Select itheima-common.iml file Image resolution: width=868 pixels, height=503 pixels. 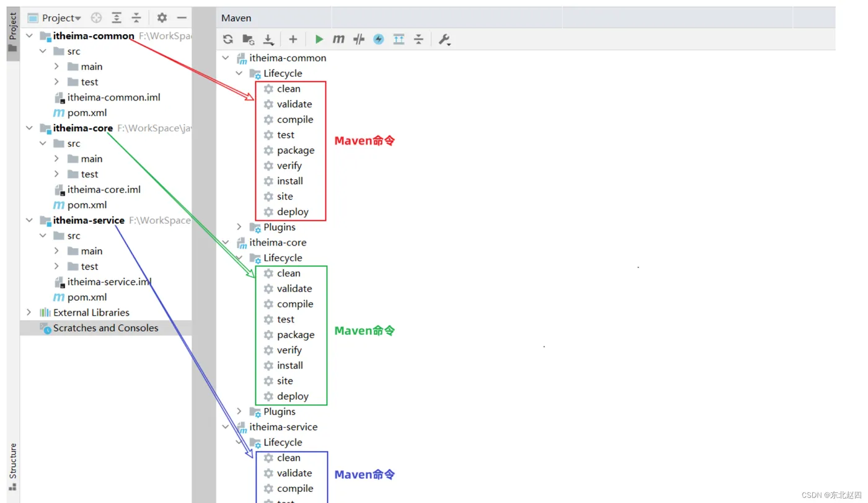point(107,97)
